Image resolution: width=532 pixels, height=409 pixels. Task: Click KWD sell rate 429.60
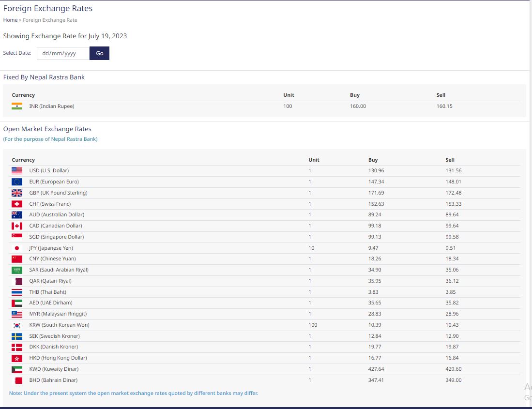[x=454, y=369]
